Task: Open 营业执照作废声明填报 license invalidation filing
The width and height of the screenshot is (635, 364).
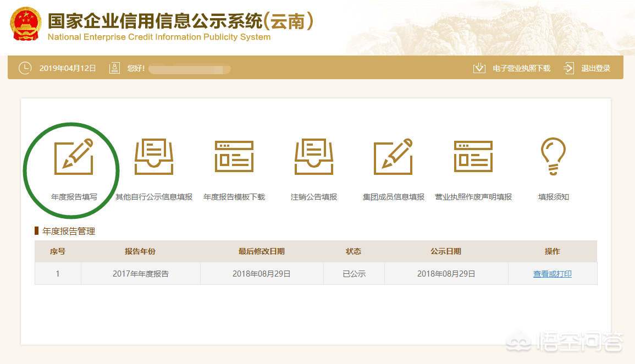Action: point(473,157)
